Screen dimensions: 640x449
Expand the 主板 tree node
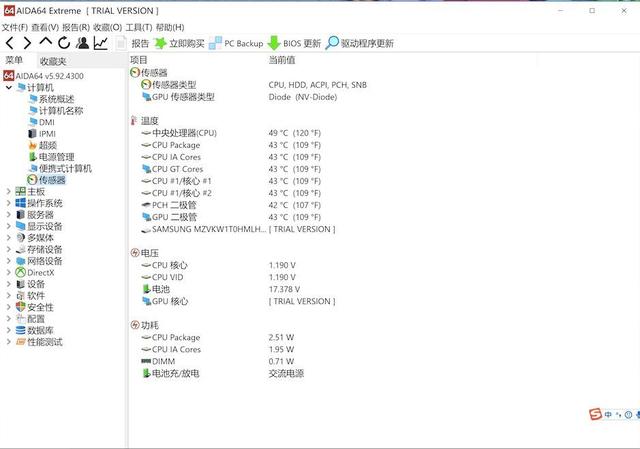click(x=9, y=191)
